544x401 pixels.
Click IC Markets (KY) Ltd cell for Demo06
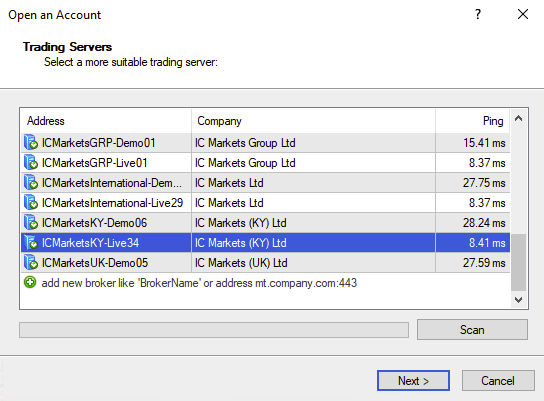click(x=313, y=223)
